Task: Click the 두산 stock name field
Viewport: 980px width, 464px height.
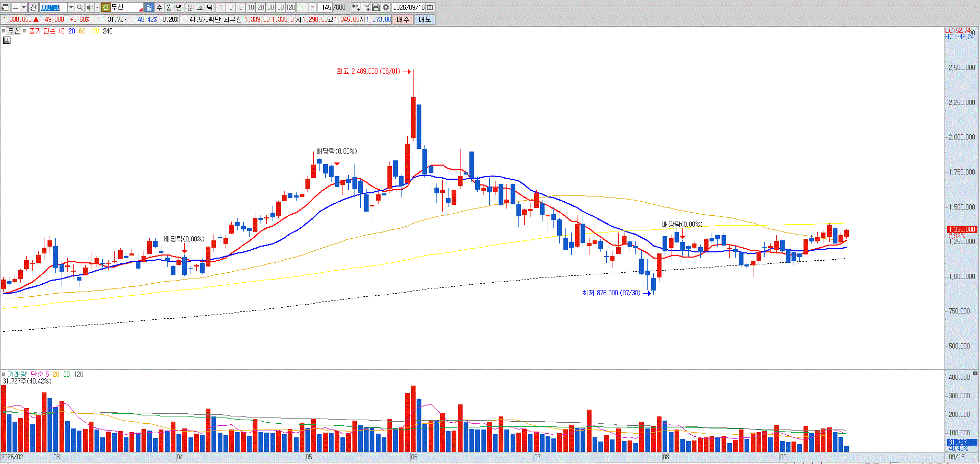Action: click(x=126, y=7)
